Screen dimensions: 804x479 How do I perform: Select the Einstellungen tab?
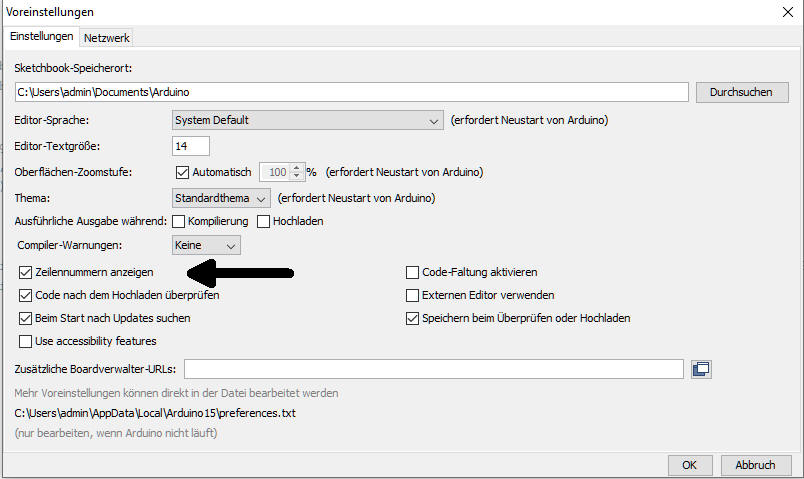pyautogui.click(x=42, y=36)
